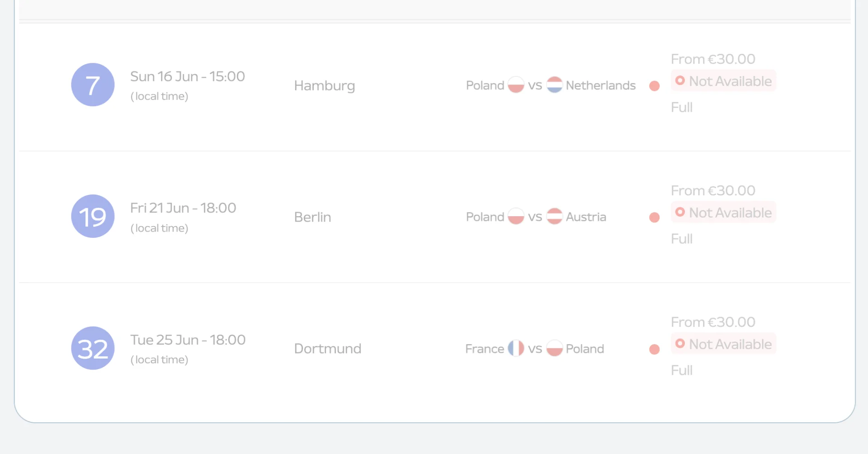This screenshot has height=454, width=868.
Task: Click the match number 19 badge
Action: (93, 216)
